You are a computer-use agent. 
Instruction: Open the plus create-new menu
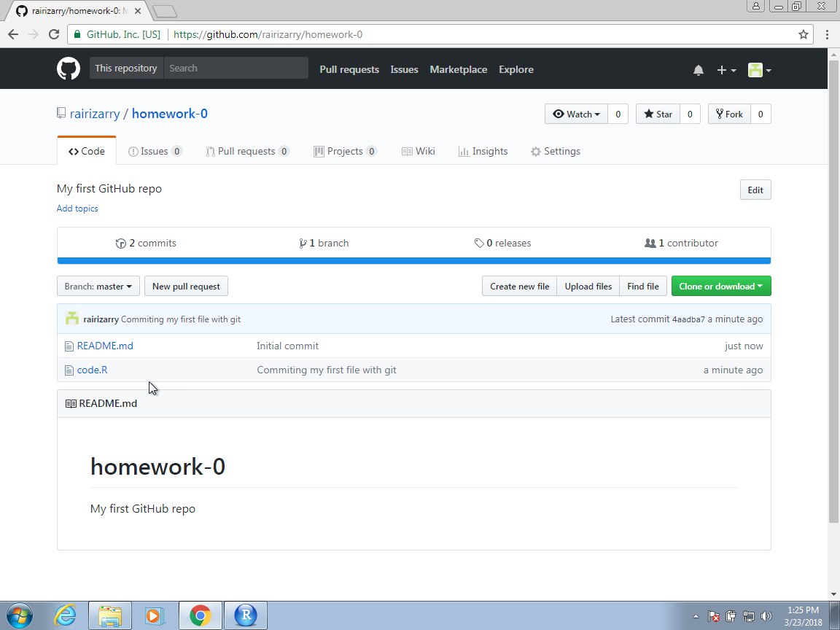(x=726, y=70)
